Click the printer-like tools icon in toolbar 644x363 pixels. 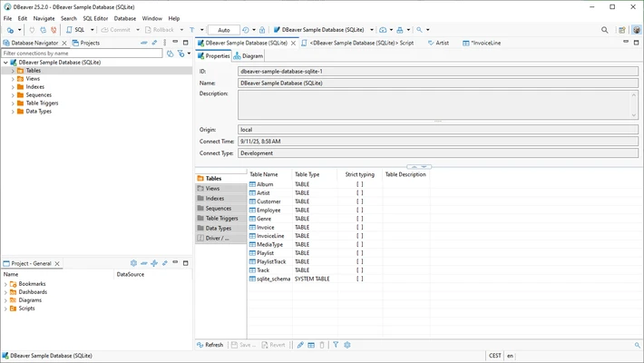pos(400,30)
